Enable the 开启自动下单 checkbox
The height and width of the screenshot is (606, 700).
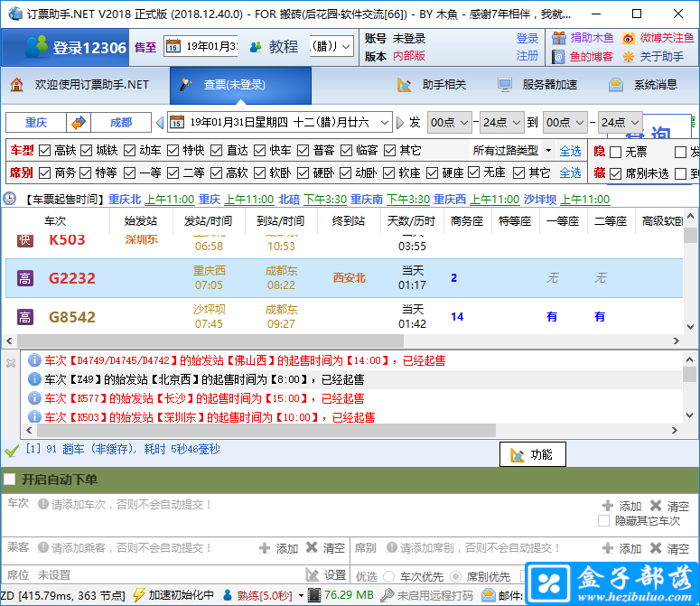click(x=10, y=480)
